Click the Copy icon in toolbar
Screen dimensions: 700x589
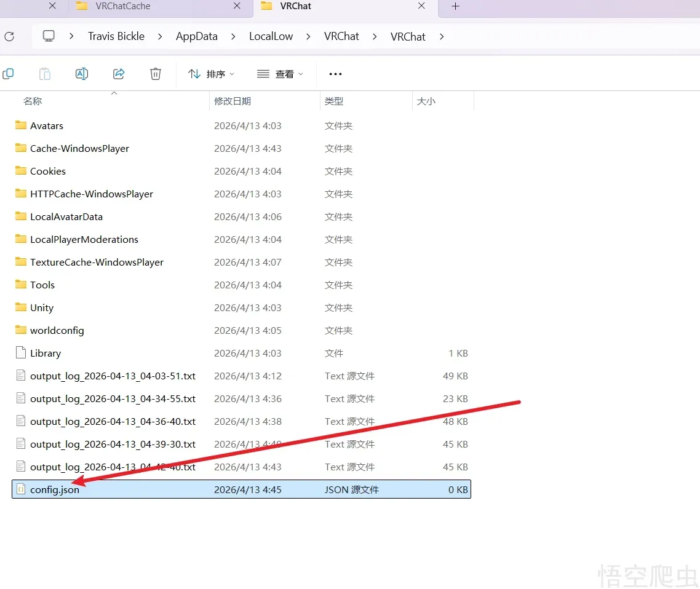click(8, 74)
